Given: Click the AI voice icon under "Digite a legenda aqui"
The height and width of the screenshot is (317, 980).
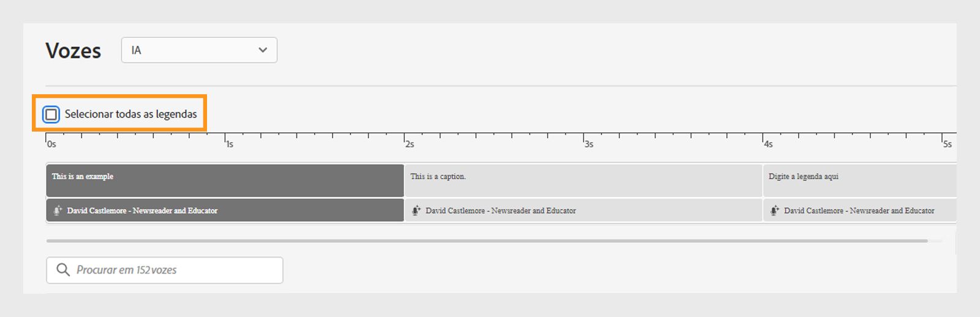Looking at the screenshot, I should pyautogui.click(x=775, y=211).
